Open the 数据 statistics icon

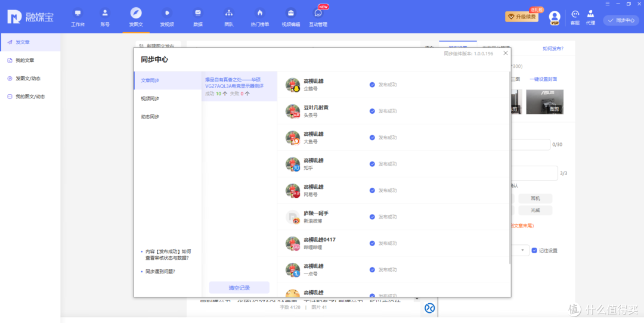coord(198,13)
